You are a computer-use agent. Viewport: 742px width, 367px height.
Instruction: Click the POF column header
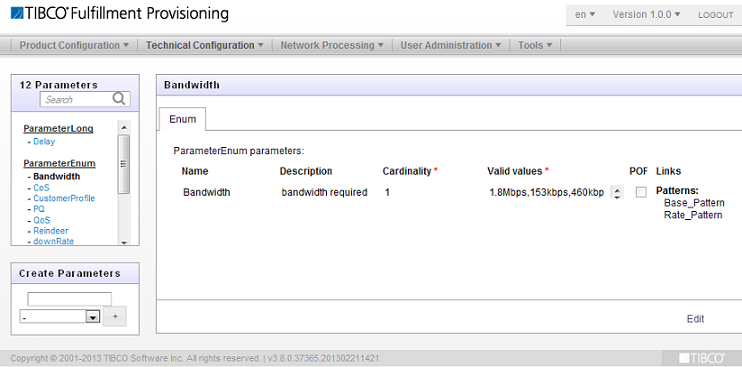(x=638, y=171)
